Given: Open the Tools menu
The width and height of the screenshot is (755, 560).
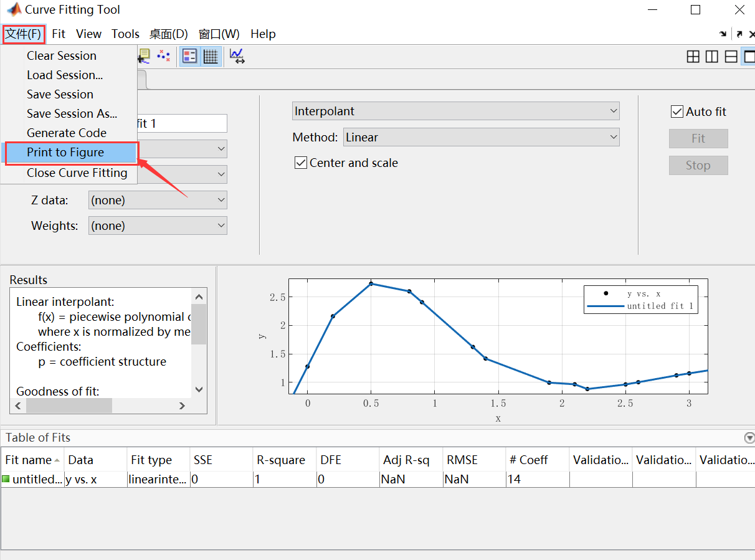Looking at the screenshot, I should coord(126,34).
